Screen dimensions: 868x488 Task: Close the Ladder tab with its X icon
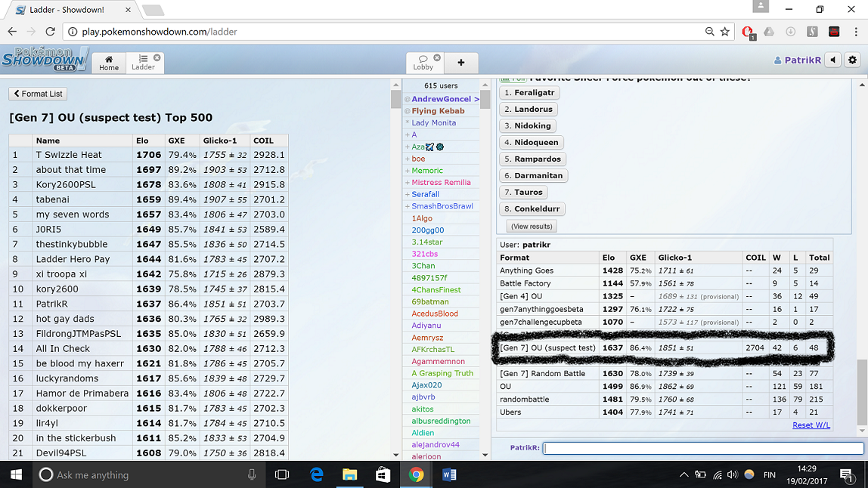click(x=157, y=57)
